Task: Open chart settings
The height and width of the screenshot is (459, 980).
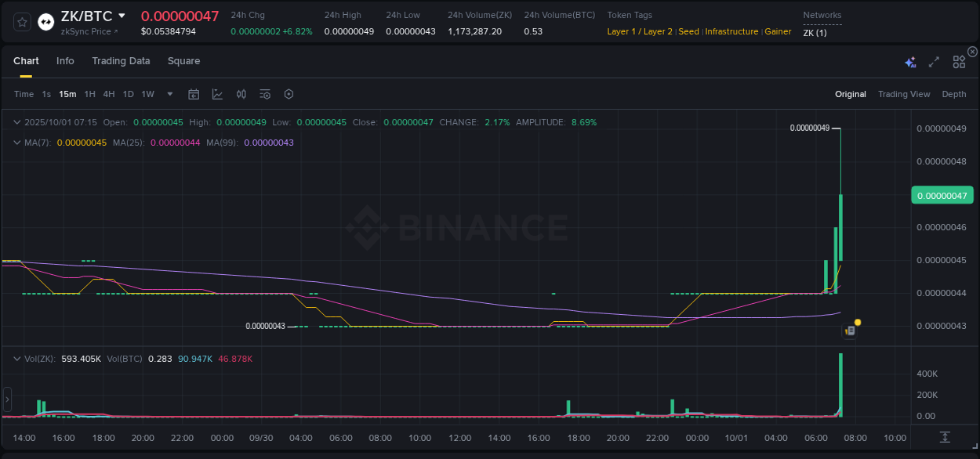Action: click(289, 93)
